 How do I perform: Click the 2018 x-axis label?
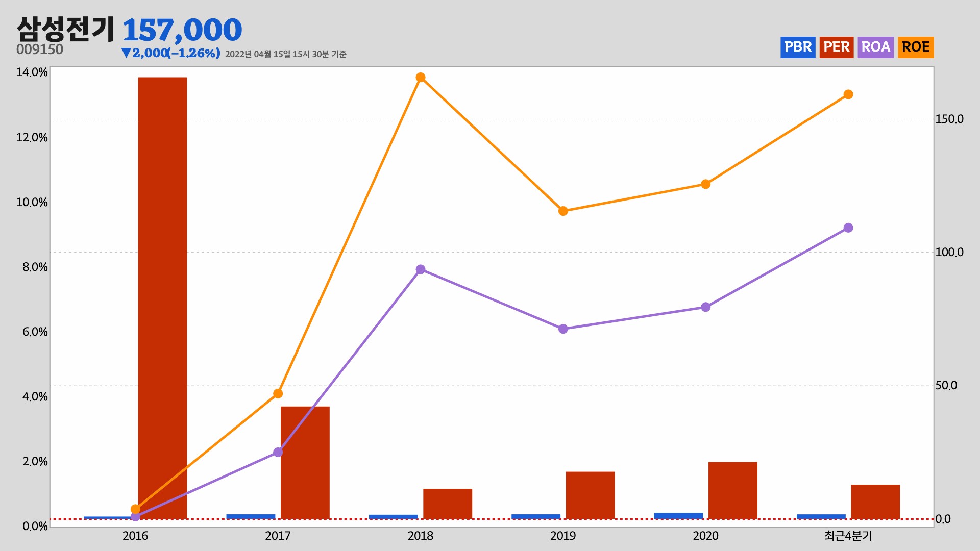[421, 536]
